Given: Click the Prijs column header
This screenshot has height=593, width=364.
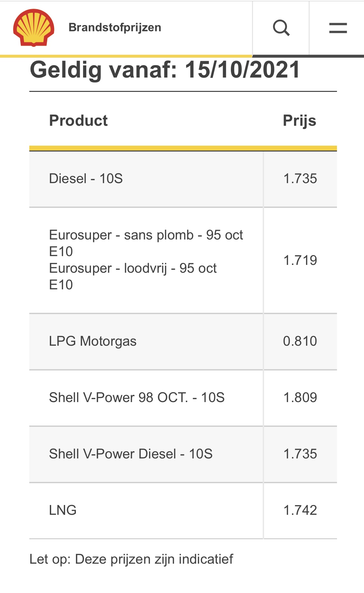Looking at the screenshot, I should [299, 121].
